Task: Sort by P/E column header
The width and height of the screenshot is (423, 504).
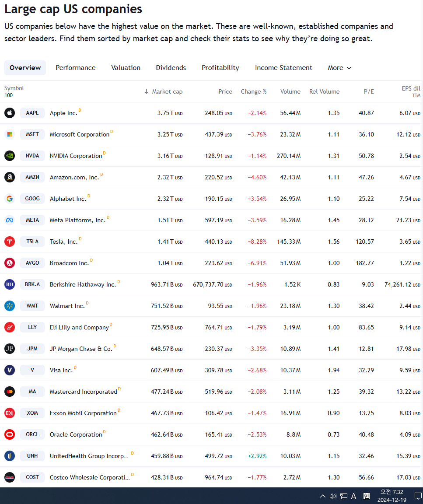Action: pos(369,91)
